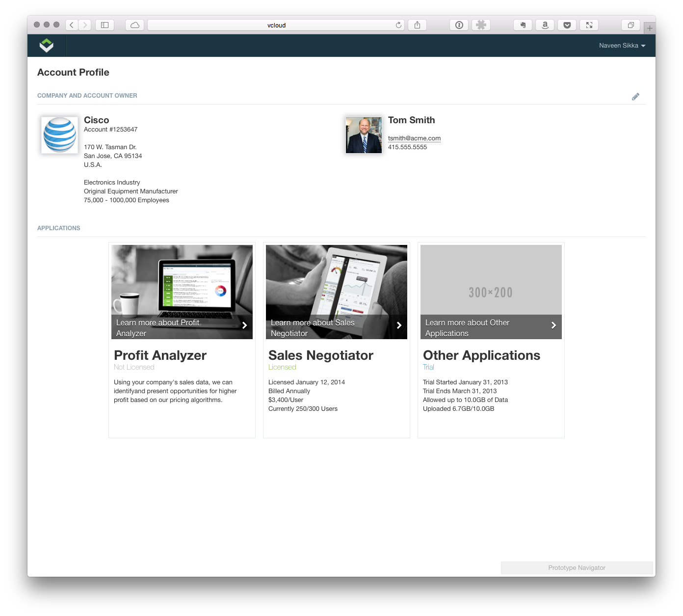
Task: Click the Pocket extension icon
Action: point(567,25)
